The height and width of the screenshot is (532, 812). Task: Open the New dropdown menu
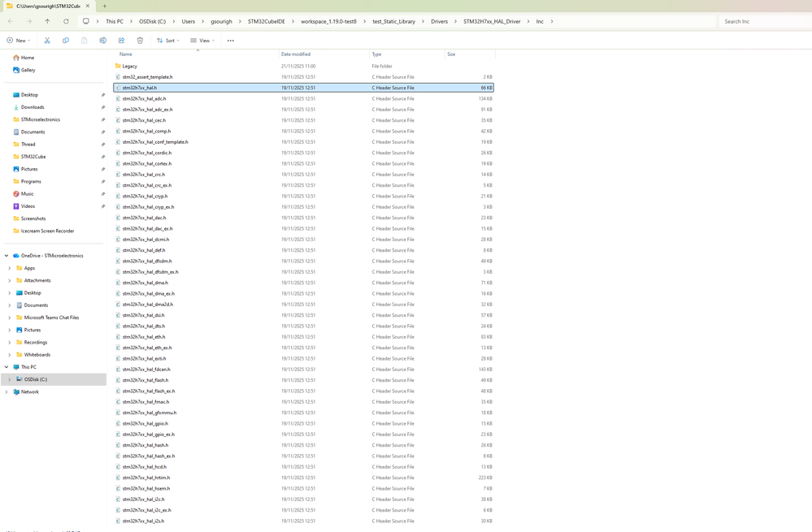(19, 41)
